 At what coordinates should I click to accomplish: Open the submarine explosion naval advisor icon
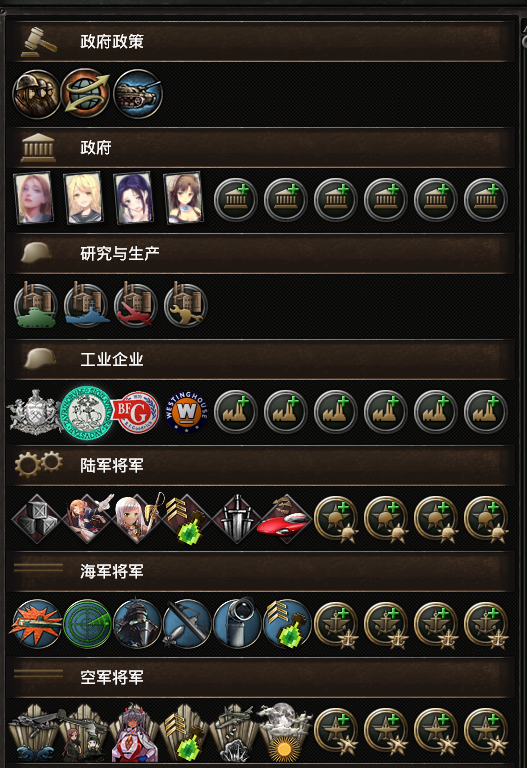click(36, 624)
